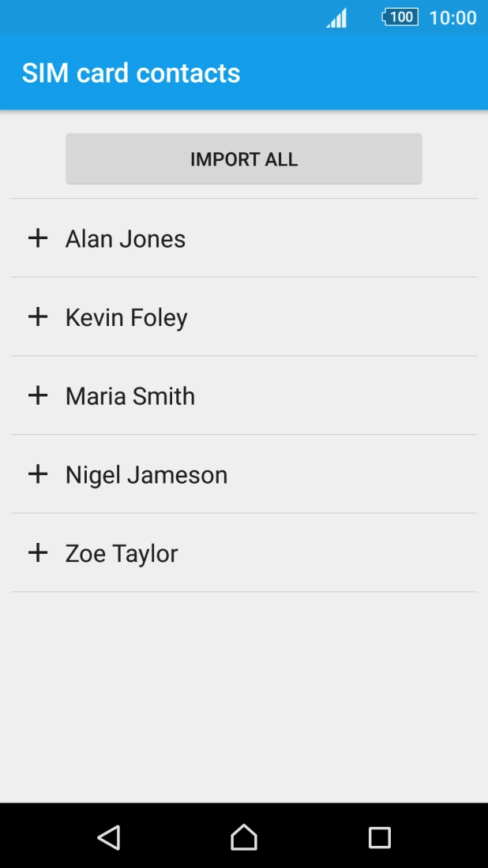The width and height of the screenshot is (488, 868).
Task: Tap the IMPORT ALL button
Action: point(244,159)
